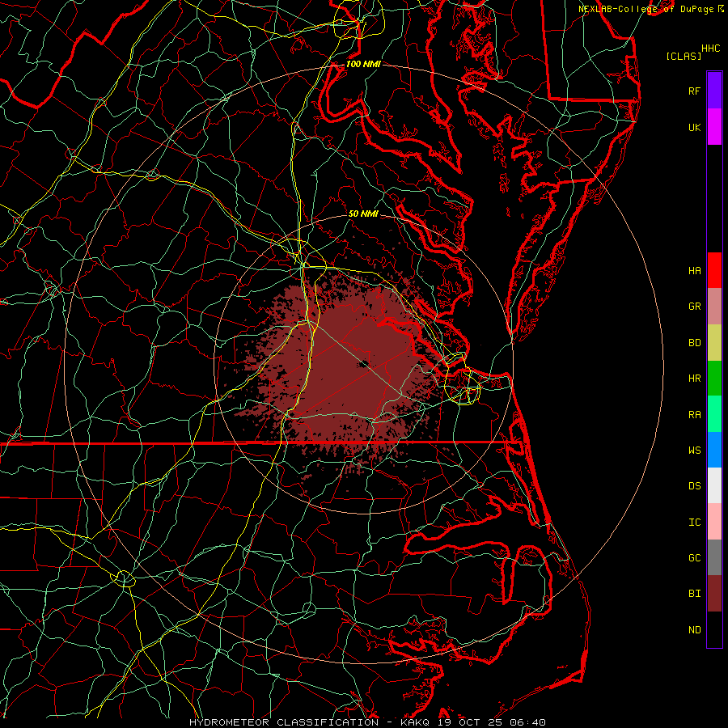
Task: Click the GR legend label
Action: (x=694, y=307)
